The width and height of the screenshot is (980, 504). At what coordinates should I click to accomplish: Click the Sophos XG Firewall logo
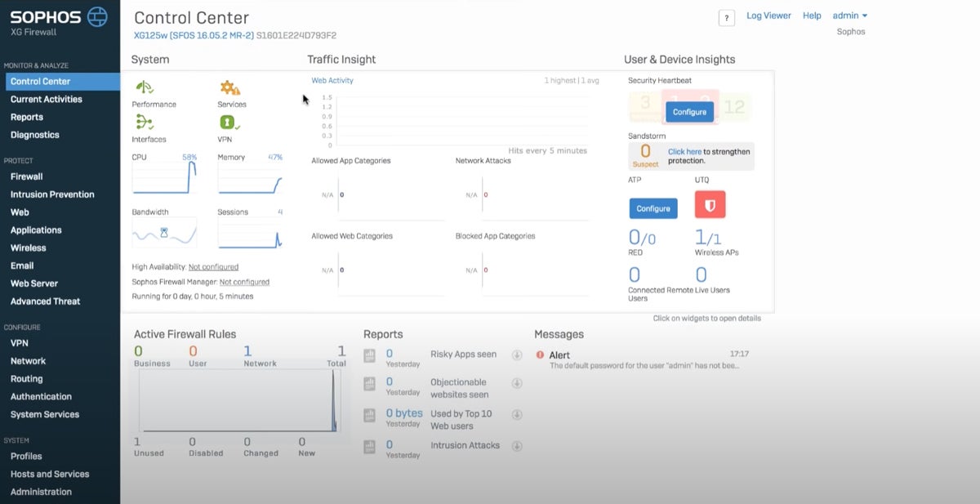[x=59, y=20]
